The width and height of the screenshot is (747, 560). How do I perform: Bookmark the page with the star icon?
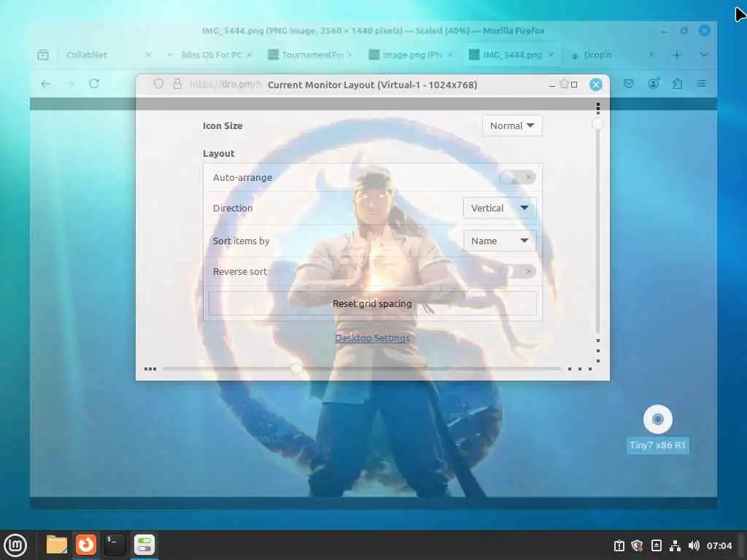tap(565, 85)
